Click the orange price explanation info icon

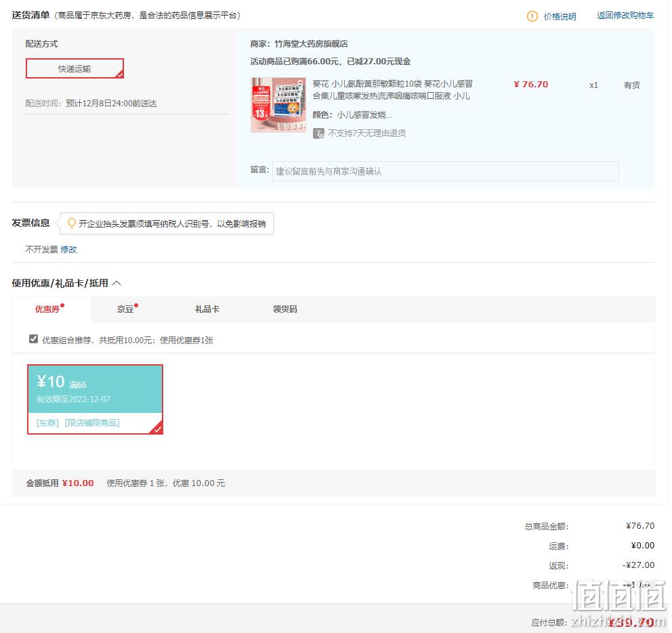pyautogui.click(x=532, y=16)
